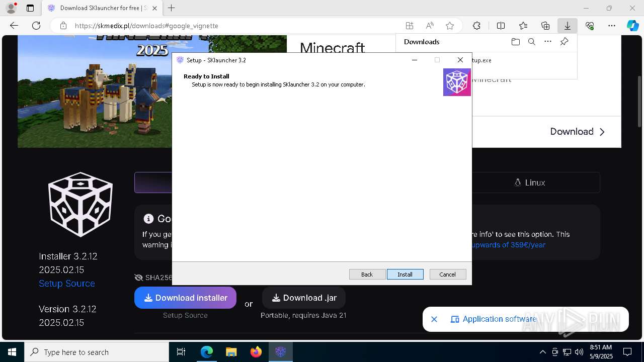Screen dimensions: 644x362
Task: Open more options in Downloads panel
Action: (x=548, y=42)
